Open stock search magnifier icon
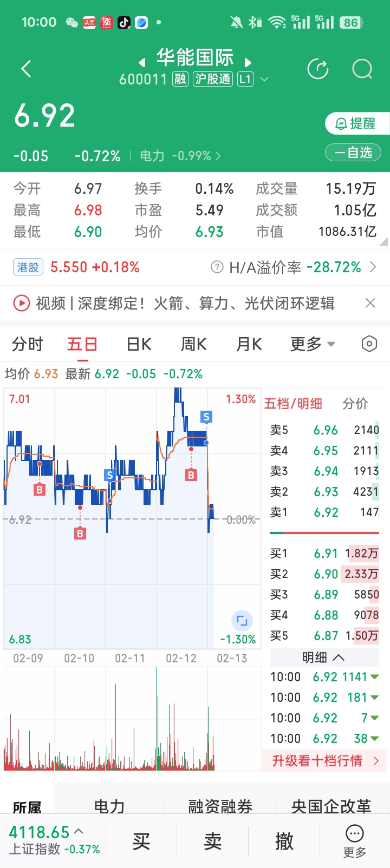This screenshot has width=390, height=868. coord(362,69)
